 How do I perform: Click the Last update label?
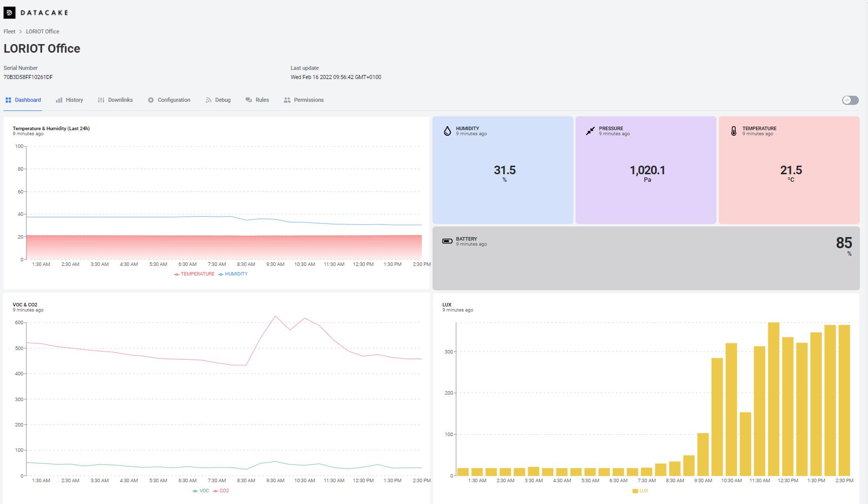click(x=305, y=68)
